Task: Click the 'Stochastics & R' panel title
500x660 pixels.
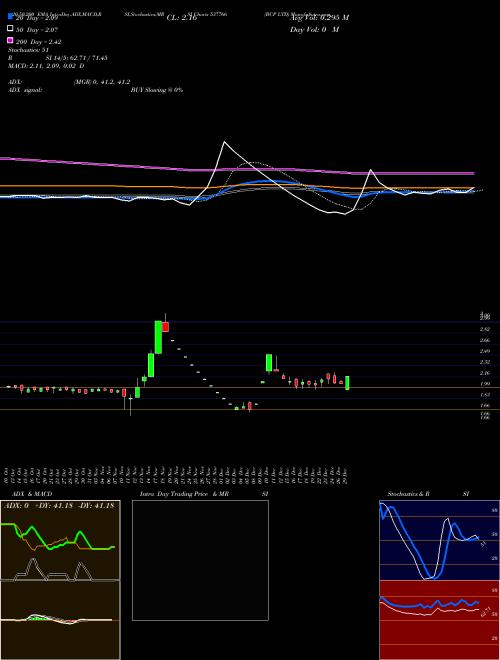Action: 408,494
